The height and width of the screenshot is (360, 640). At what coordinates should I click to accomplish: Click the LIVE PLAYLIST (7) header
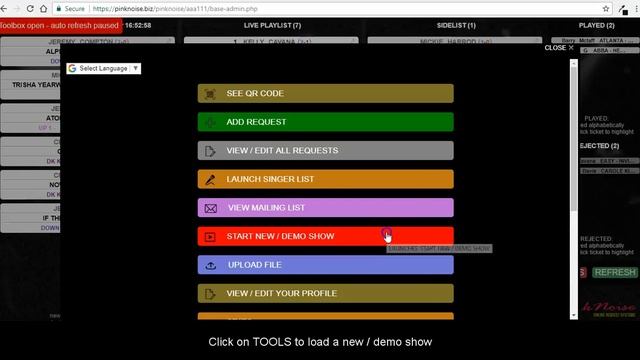[272, 25]
